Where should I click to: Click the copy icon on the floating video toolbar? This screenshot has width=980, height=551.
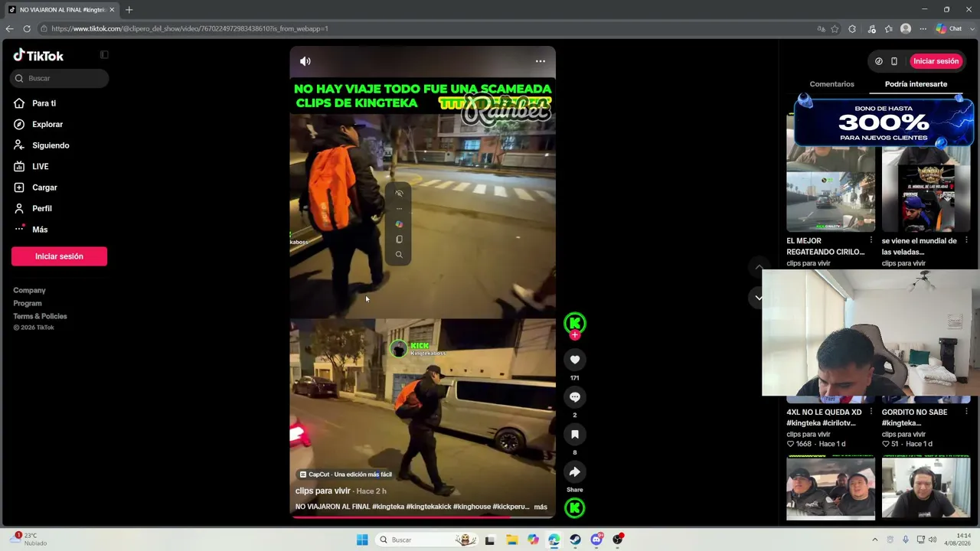coord(399,240)
